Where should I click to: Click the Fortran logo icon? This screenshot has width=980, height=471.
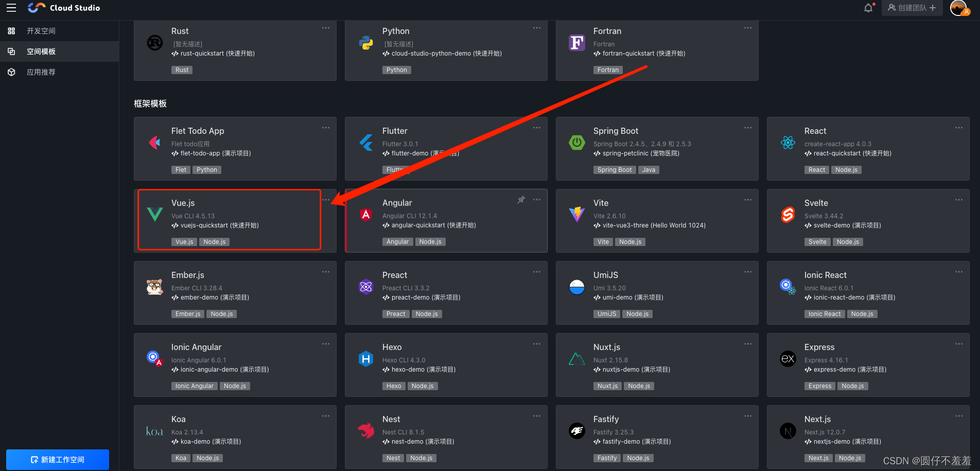point(577,43)
